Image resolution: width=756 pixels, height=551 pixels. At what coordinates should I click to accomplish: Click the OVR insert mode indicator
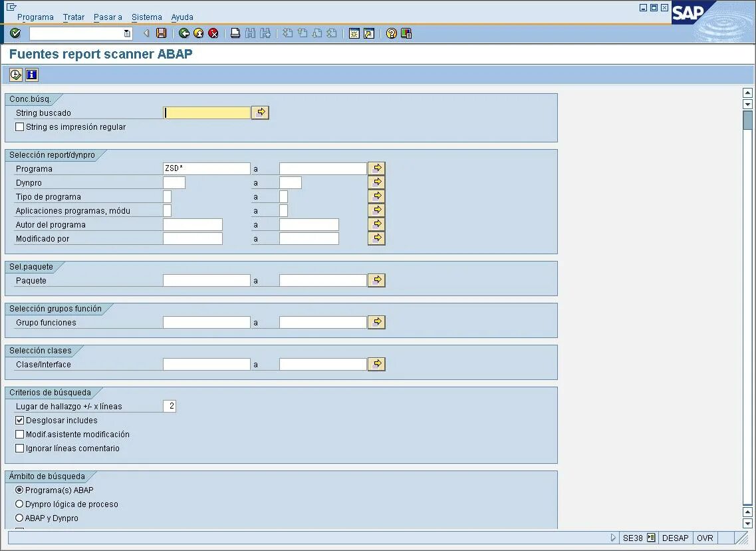705,538
